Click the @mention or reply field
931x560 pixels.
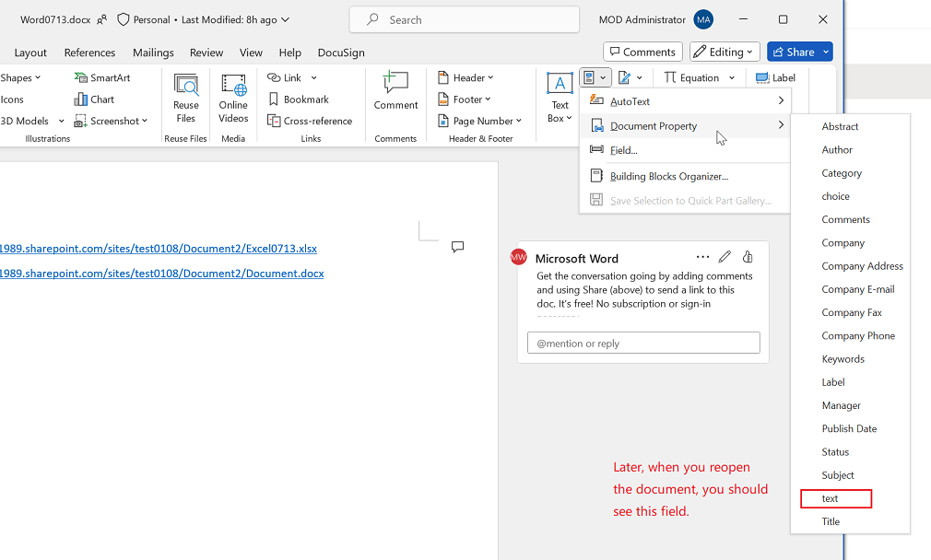pos(643,343)
